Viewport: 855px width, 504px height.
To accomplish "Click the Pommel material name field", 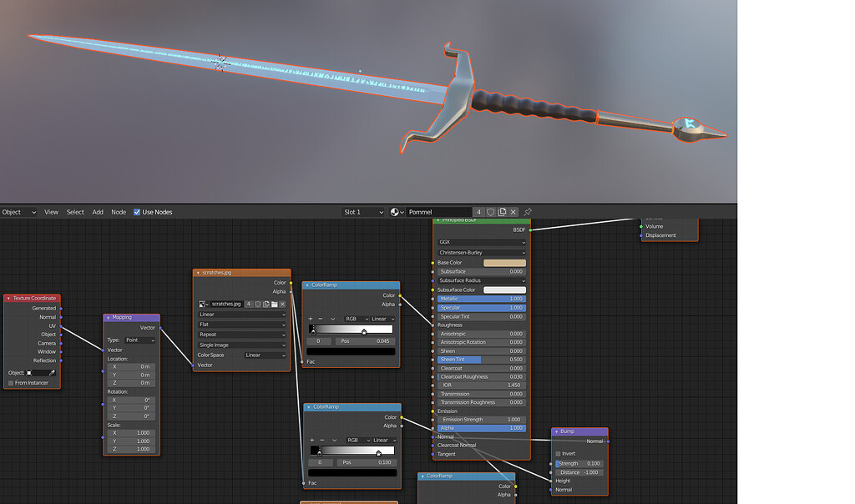I will click(439, 212).
